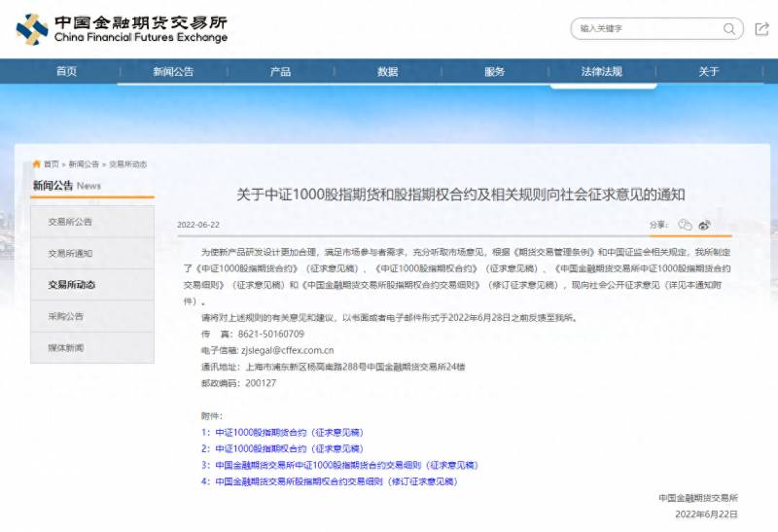Select 媒体新闻 in the sidebar
Screen dimensions: 778x532
click(92, 347)
